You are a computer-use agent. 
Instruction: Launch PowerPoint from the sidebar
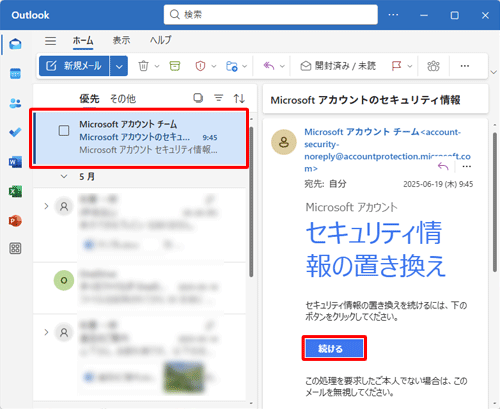(15, 221)
